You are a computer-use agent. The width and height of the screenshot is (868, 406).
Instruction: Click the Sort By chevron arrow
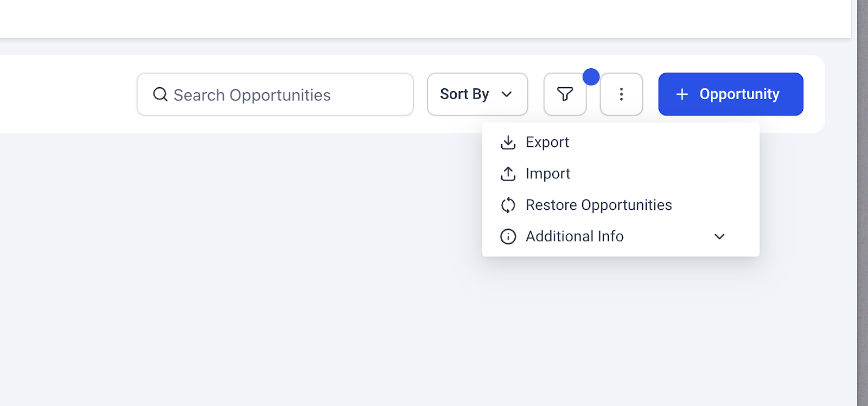click(507, 94)
